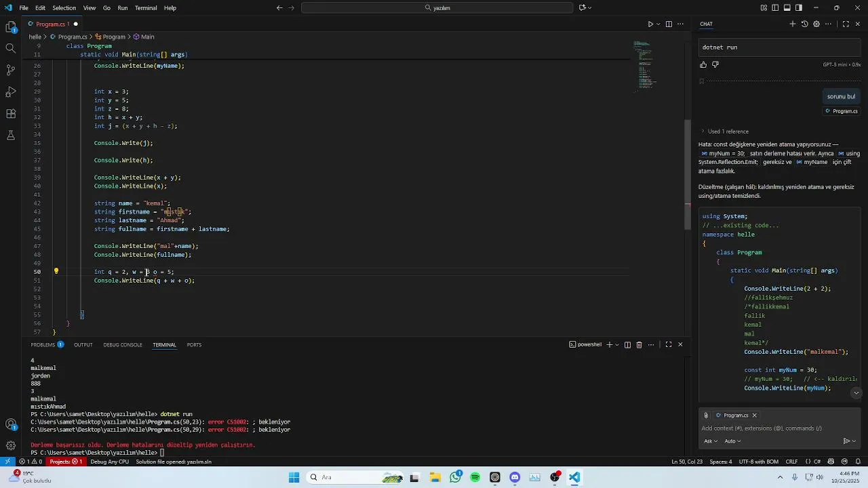Switch to the Debug Console tab

pyautogui.click(x=123, y=344)
